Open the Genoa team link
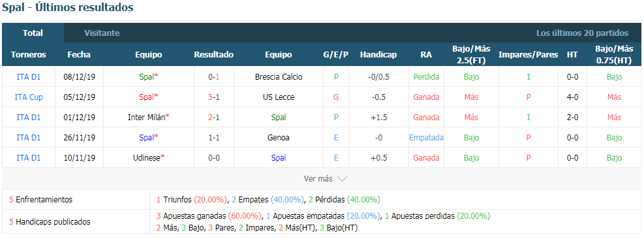This screenshot has width=644, height=239. [279, 137]
